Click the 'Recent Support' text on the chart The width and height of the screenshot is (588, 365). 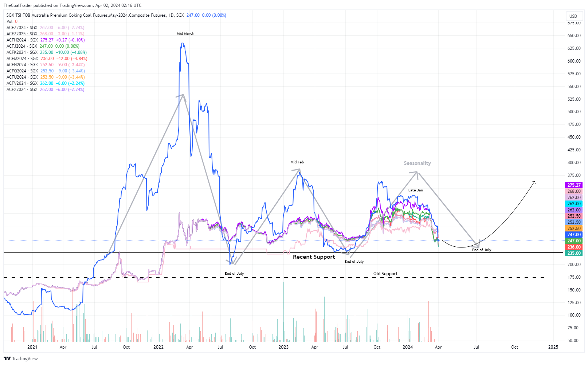pyautogui.click(x=314, y=257)
